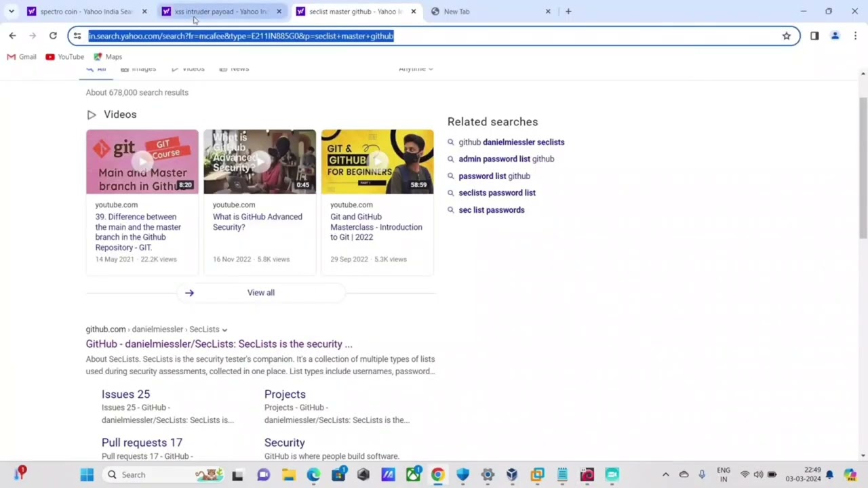The width and height of the screenshot is (868, 488).
Task: Click the page vertical scrollbar
Action: (x=863, y=167)
